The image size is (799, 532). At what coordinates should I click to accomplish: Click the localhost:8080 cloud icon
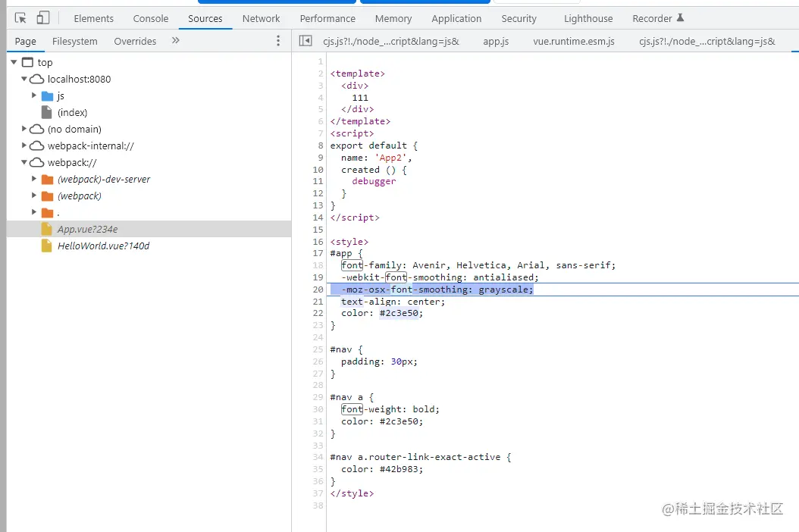tap(36, 79)
